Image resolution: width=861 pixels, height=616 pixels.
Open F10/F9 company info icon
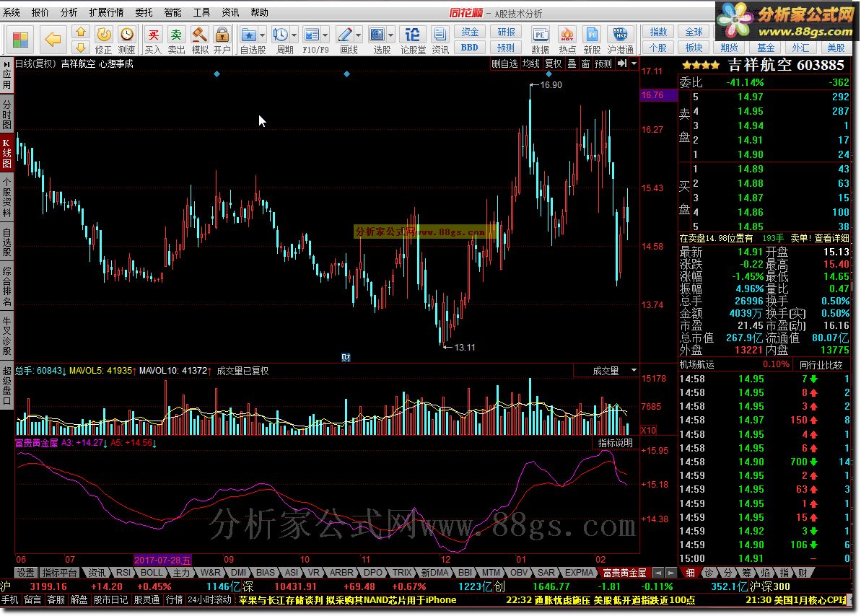pos(311,40)
